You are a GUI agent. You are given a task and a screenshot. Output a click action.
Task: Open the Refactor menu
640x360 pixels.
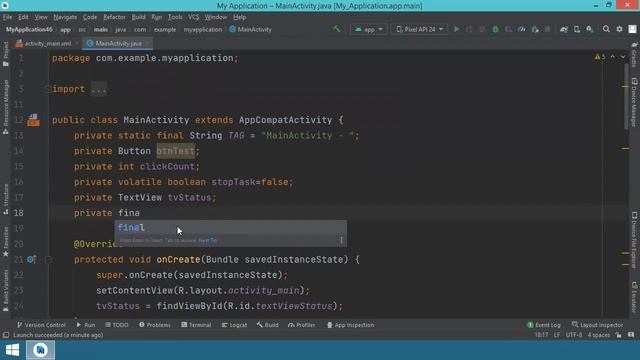click(114, 17)
